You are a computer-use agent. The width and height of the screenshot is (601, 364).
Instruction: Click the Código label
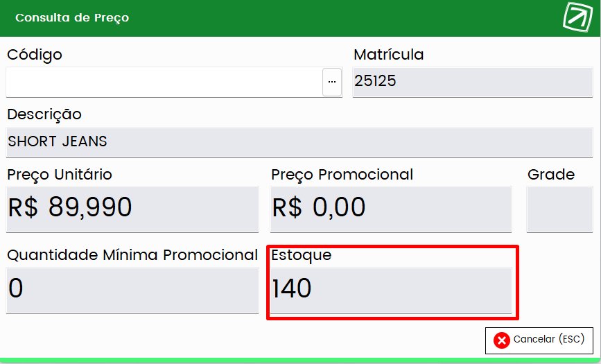35,55
